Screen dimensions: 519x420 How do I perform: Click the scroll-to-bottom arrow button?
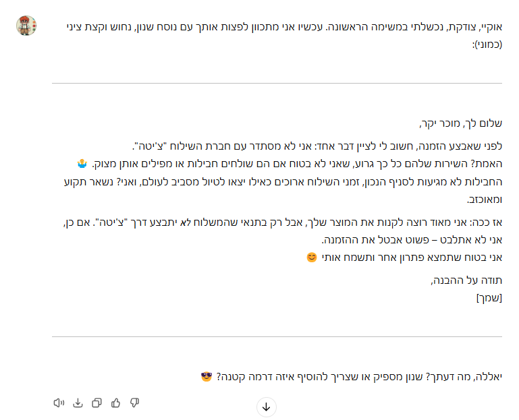click(x=266, y=407)
